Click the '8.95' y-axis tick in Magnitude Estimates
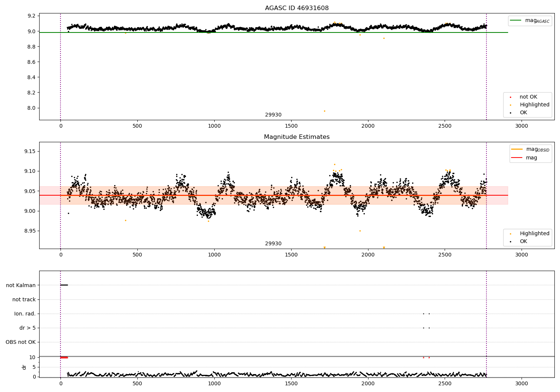 [30, 231]
